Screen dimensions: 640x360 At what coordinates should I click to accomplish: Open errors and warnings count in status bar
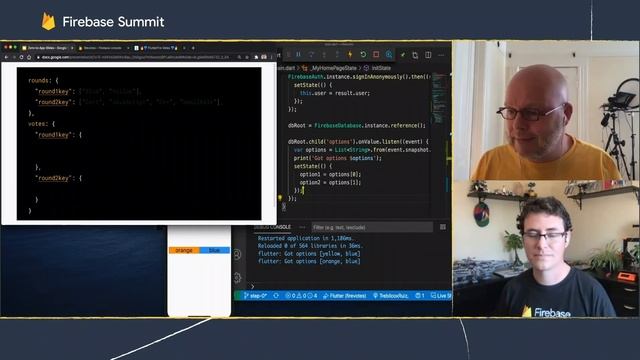(x=301, y=296)
